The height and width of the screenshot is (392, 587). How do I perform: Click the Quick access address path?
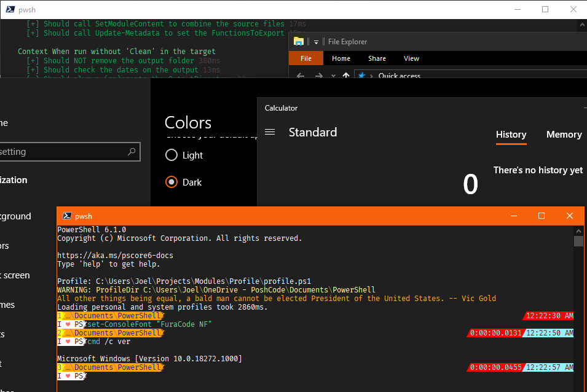click(400, 76)
